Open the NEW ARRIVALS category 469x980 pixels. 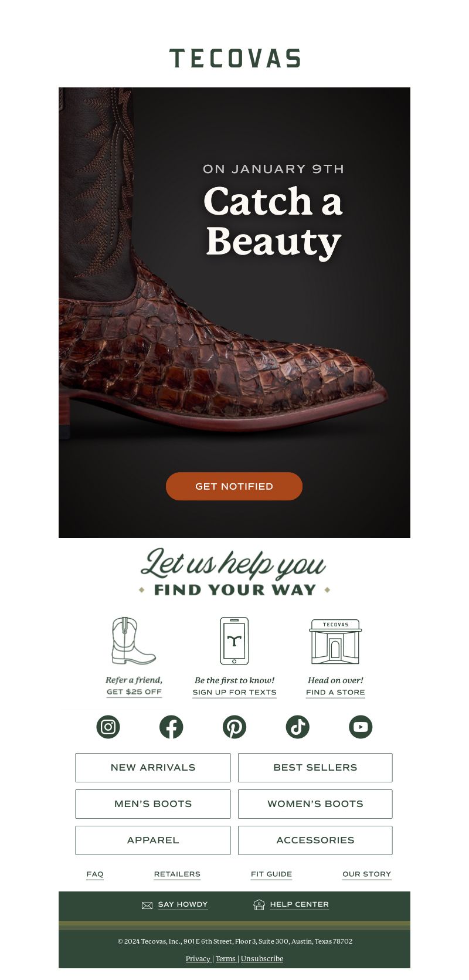click(153, 768)
